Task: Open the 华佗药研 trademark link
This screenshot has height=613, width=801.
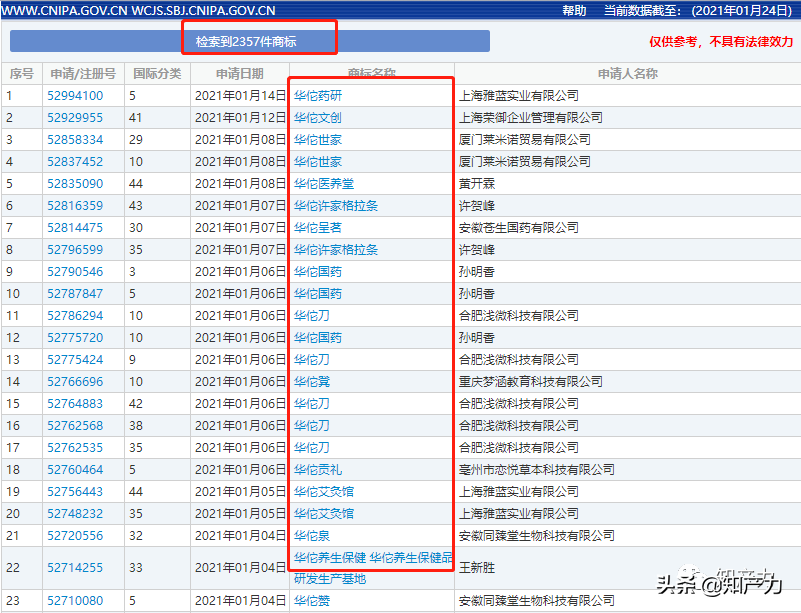Action: tap(318, 96)
